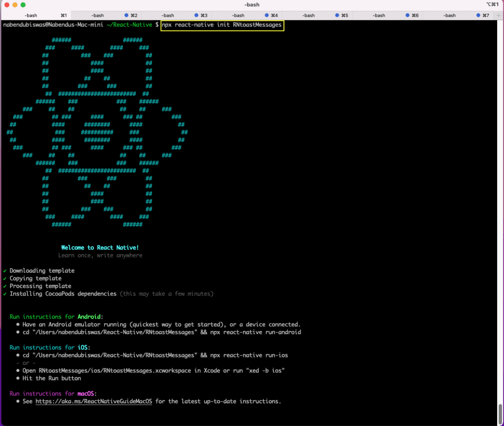Click the checkmark next to Copying template
This screenshot has height=426, width=504.
(4, 278)
